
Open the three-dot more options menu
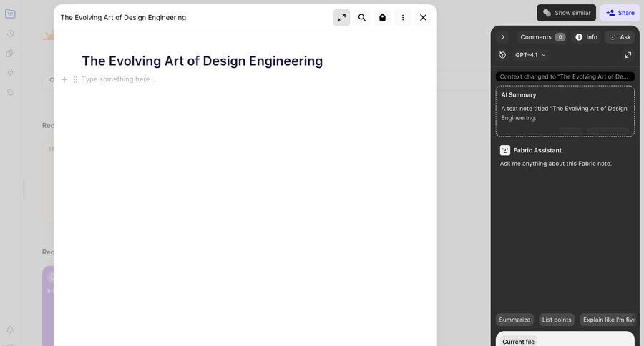(402, 18)
